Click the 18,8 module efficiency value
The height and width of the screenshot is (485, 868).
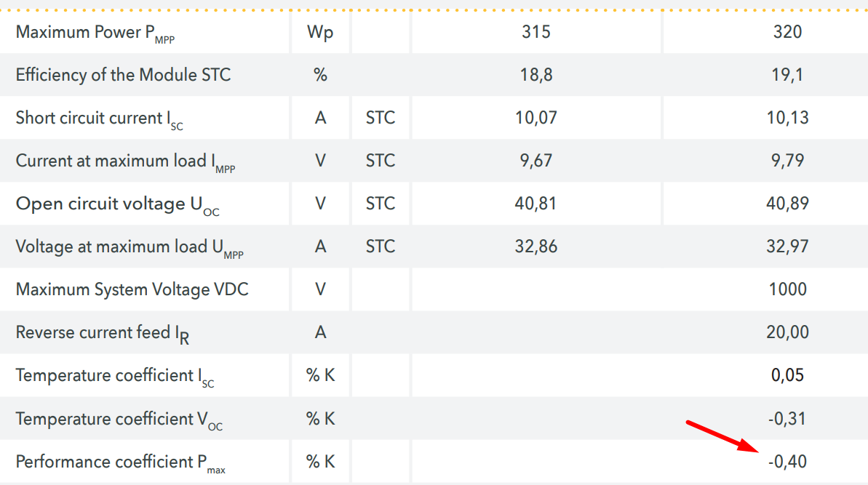coord(536,75)
